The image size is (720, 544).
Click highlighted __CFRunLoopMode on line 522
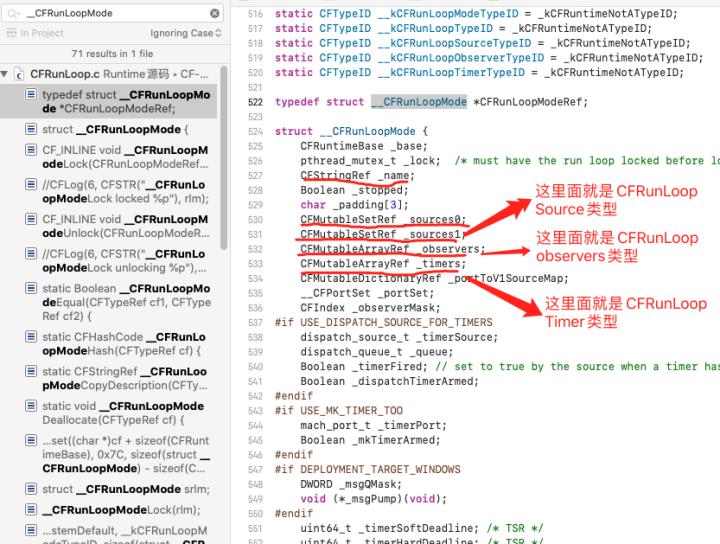[419, 101]
